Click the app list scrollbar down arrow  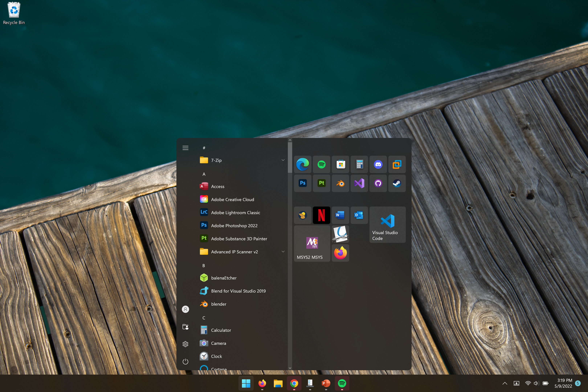click(x=290, y=368)
